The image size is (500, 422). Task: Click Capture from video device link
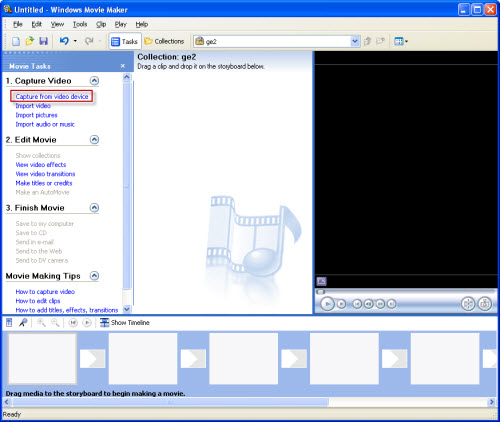(x=52, y=97)
